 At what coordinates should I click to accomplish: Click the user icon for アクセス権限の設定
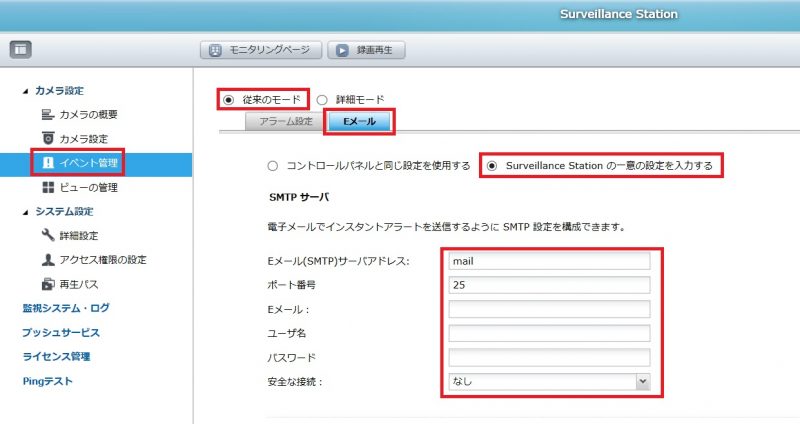48,260
